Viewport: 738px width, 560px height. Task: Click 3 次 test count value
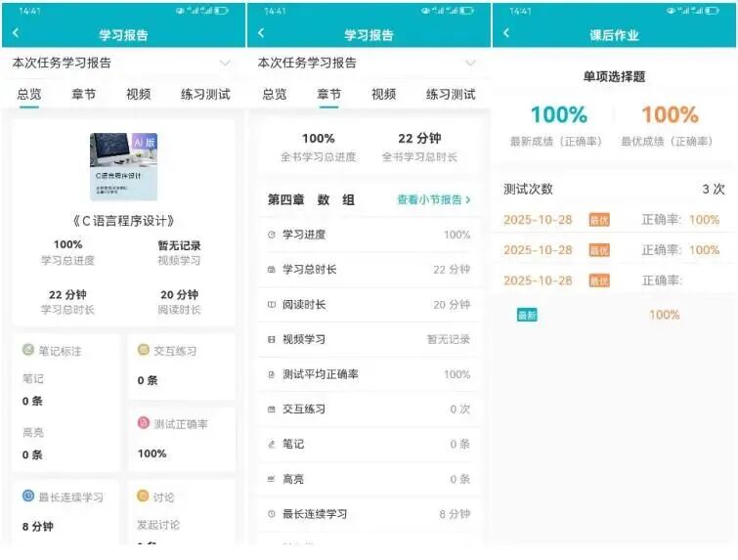coord(713,189)
